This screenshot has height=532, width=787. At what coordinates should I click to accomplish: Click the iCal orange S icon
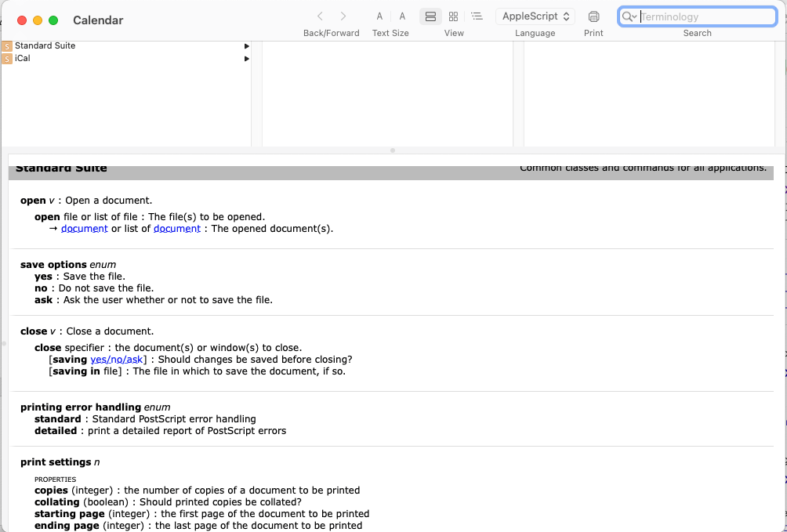click(x=7, y=59)
